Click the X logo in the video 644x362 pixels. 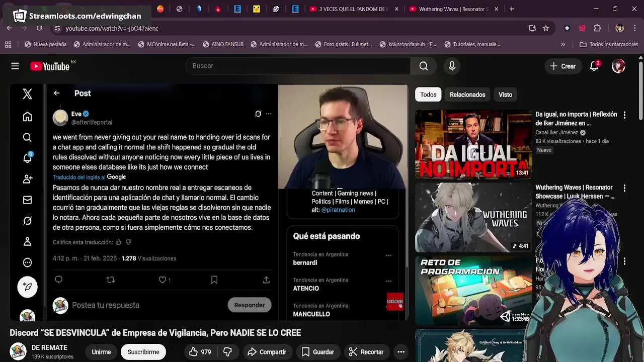tap(27, 94)
